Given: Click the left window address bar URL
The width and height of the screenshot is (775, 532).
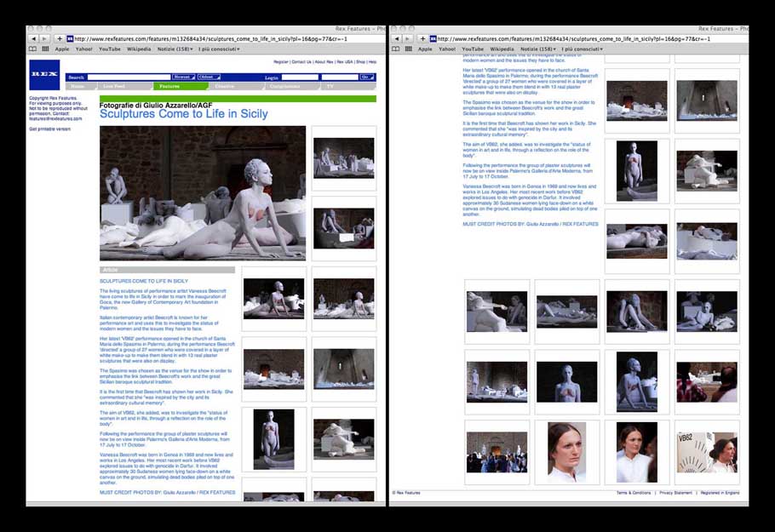Looking at the screenshot, I should pos(211,38).
